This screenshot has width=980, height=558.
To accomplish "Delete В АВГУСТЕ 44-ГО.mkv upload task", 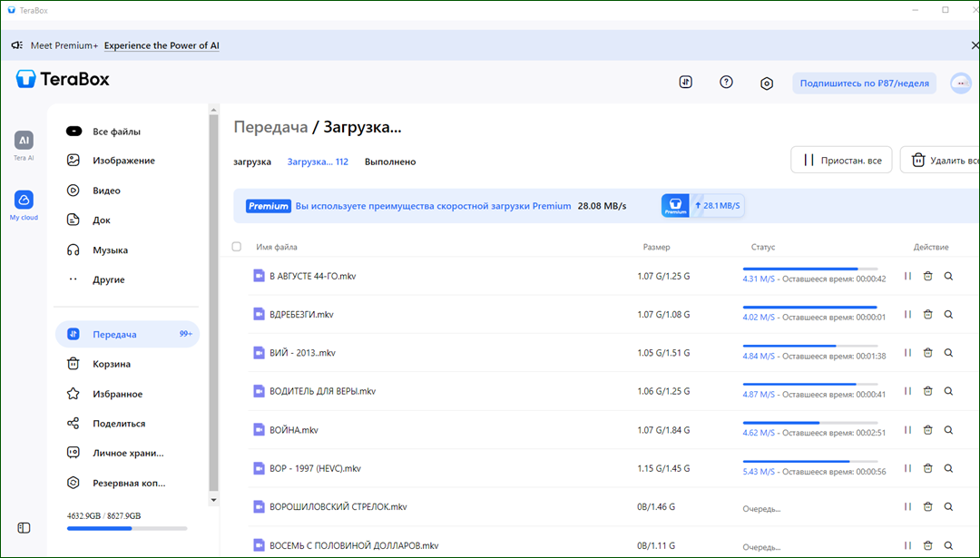I will coord(928,276).
